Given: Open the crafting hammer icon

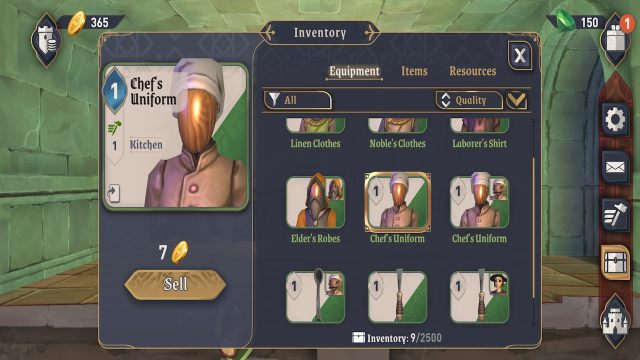Looking at the screenshot, I should 615,215.
